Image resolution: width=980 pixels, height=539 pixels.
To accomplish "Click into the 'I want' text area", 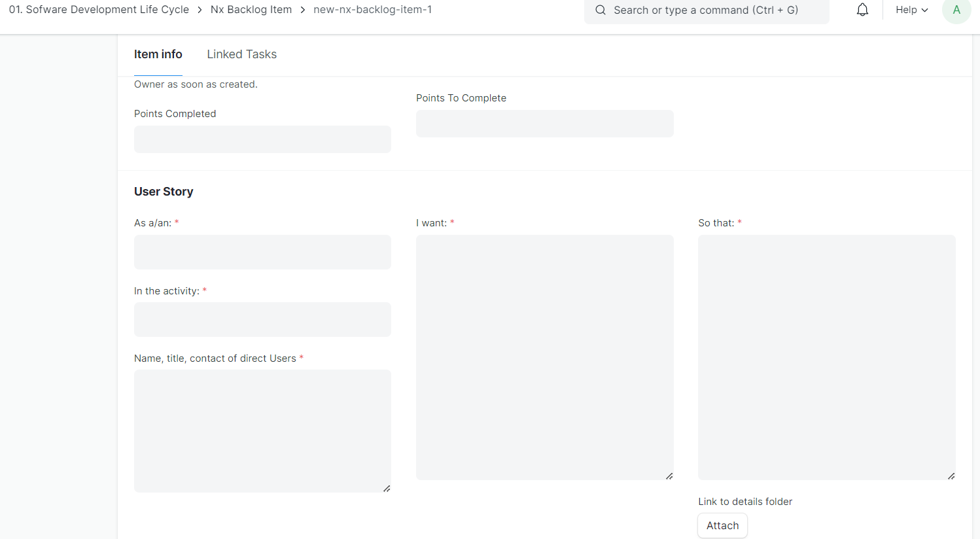I will tap(544, 357).
